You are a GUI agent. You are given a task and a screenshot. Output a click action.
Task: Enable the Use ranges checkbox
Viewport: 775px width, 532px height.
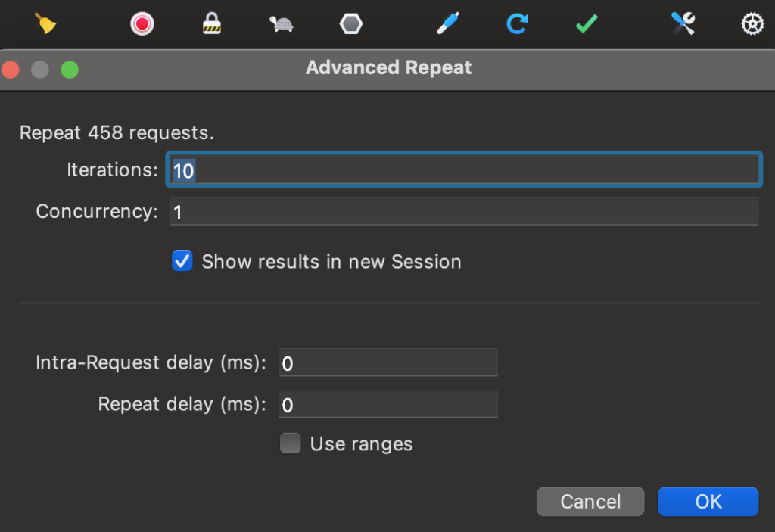(290, 443)
